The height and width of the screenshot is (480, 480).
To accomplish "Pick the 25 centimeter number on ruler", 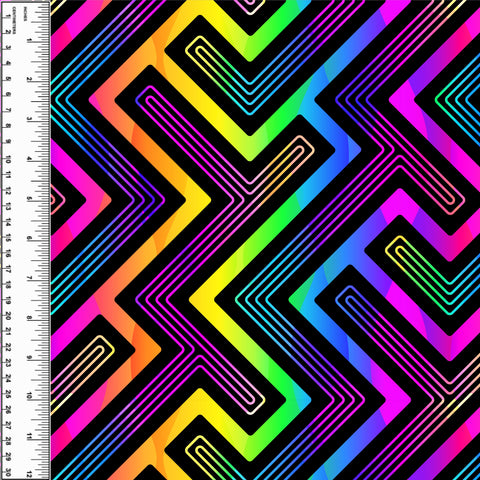I will click(x=8, y=395).
